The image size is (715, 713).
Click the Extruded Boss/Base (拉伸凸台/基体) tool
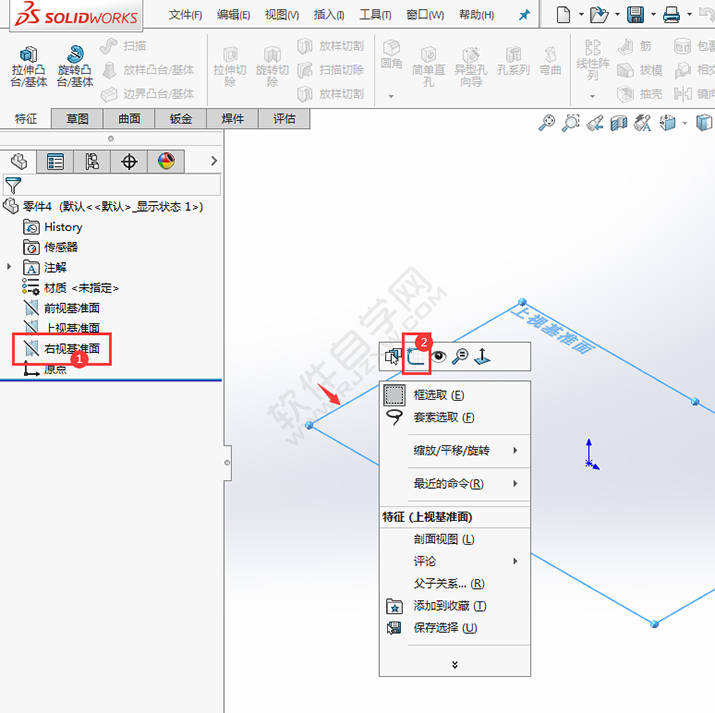pos(29,67)
